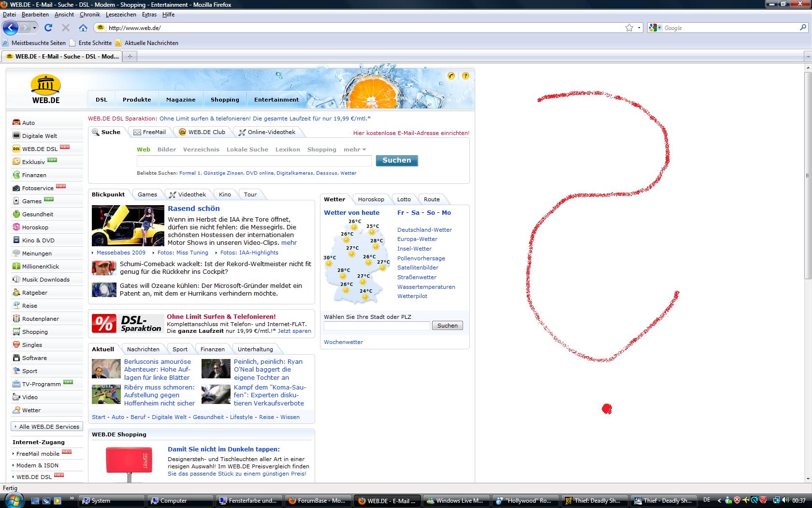Viewport: 812px width, 508px height.
Task: Select the Magazine navigation tab
Action: [x=181, y=100]
